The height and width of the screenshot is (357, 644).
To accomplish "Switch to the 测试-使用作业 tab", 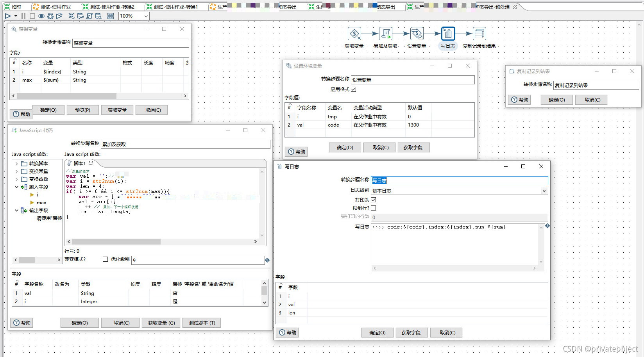I will coord(52,7).
